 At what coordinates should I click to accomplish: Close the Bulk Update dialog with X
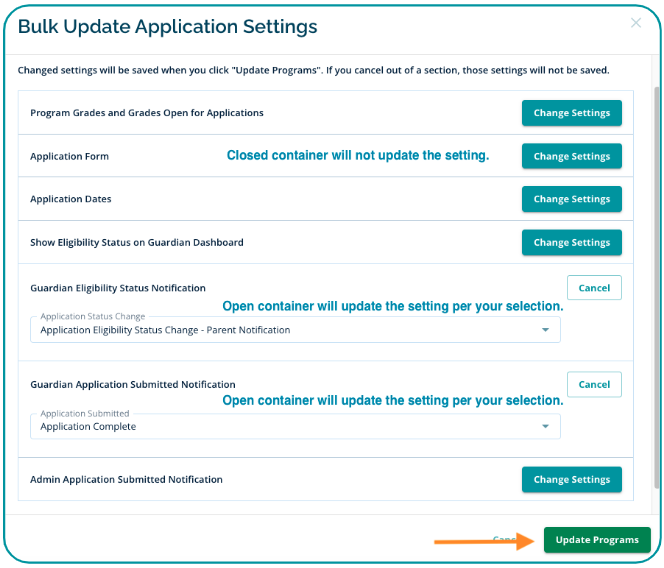[x=635, y=23]
